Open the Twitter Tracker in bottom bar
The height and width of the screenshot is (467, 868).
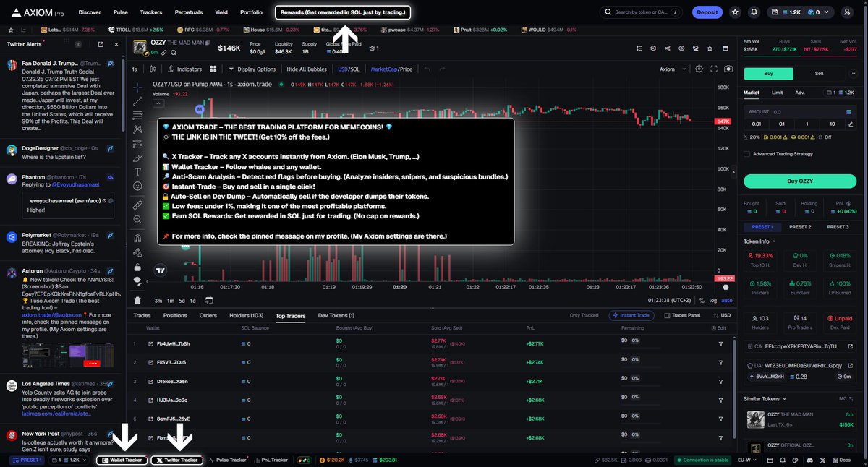(177, 460)
